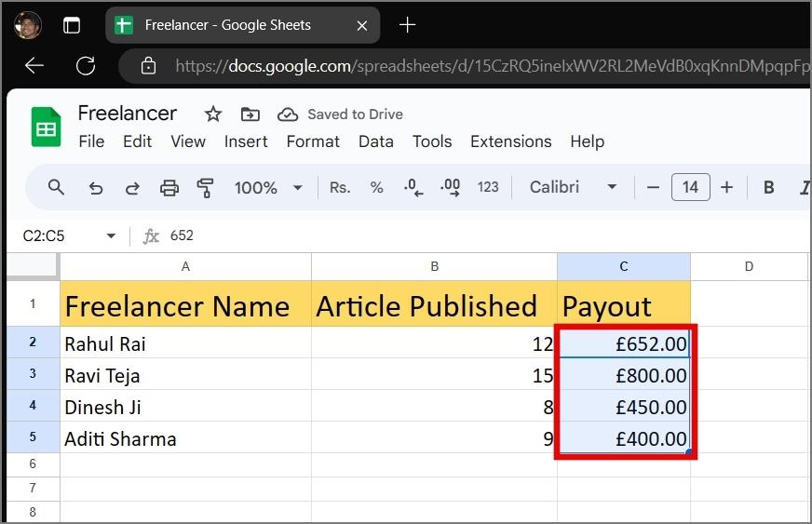This screenshot has height=524, width=812.
Task: Open a new browser tab
Action: (x=407, y=24)
